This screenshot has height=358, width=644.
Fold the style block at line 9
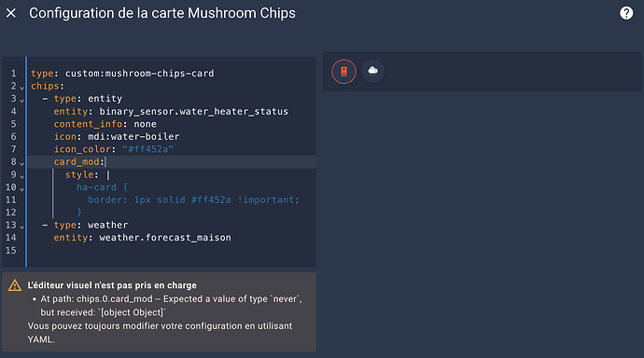(21, 176)
